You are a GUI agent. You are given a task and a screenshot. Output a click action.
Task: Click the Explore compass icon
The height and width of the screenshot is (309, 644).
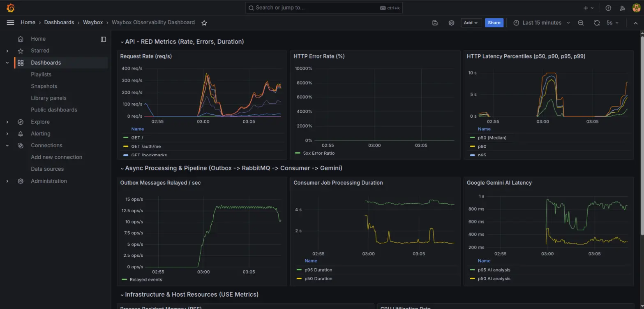point(21,122)
